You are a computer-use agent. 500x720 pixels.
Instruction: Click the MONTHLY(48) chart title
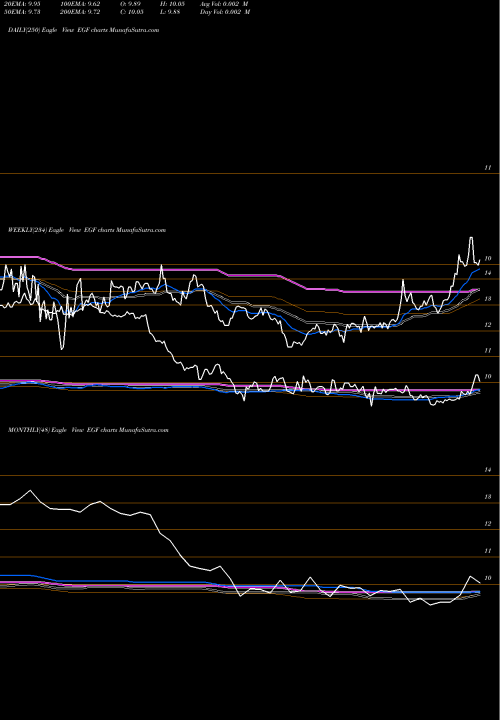point(88,430)
